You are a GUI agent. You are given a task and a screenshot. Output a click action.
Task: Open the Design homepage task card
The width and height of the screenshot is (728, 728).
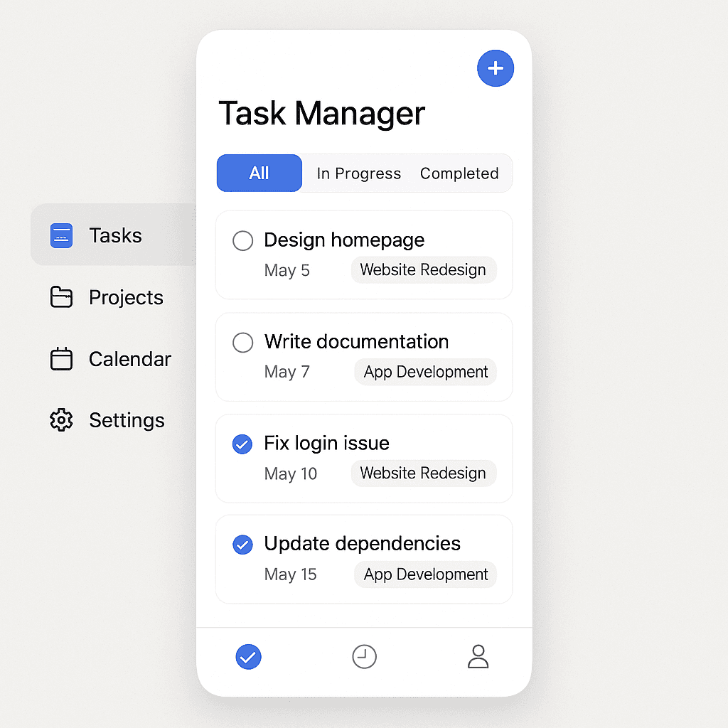pyautogui.click(x=364, y=255)
